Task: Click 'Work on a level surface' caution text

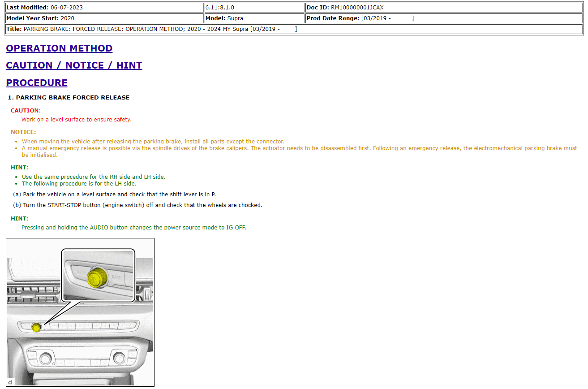Action: (77, 120)
